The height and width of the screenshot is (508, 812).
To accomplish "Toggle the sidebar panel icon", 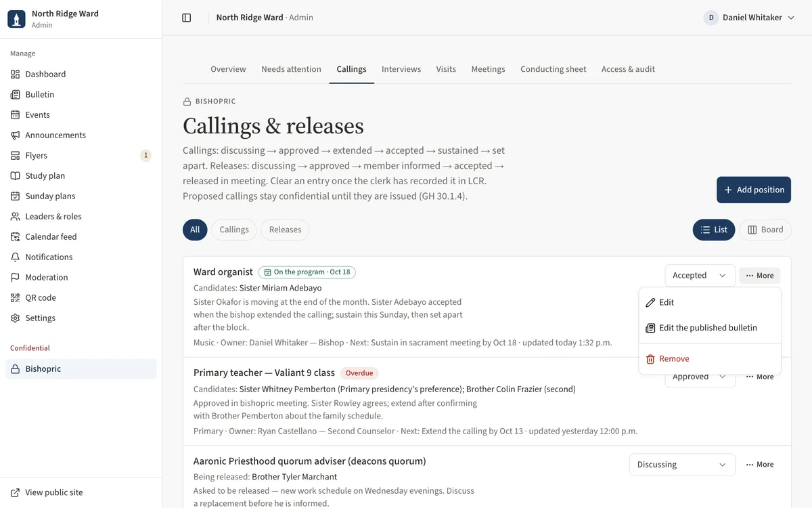I will click(187, 18).
